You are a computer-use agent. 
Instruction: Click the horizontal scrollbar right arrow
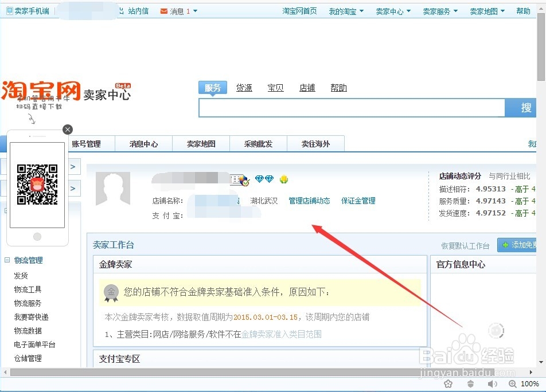(x=531, y=372)
